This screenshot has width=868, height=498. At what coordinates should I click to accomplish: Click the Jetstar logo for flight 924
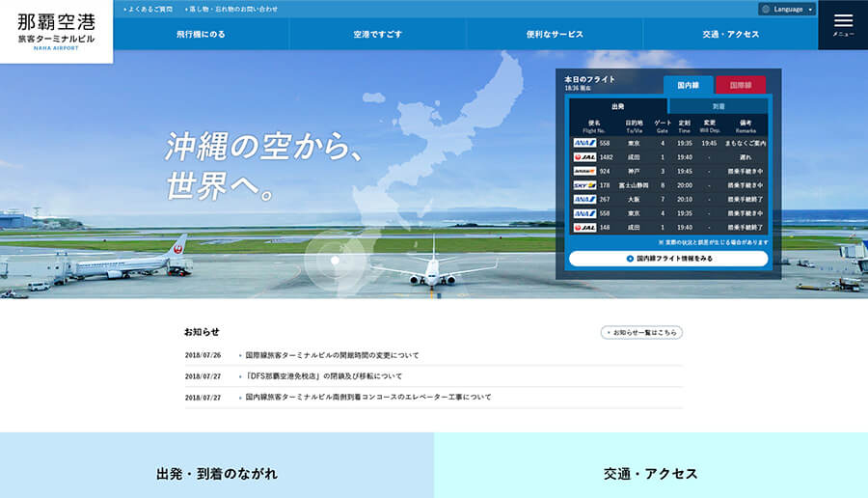584,171
